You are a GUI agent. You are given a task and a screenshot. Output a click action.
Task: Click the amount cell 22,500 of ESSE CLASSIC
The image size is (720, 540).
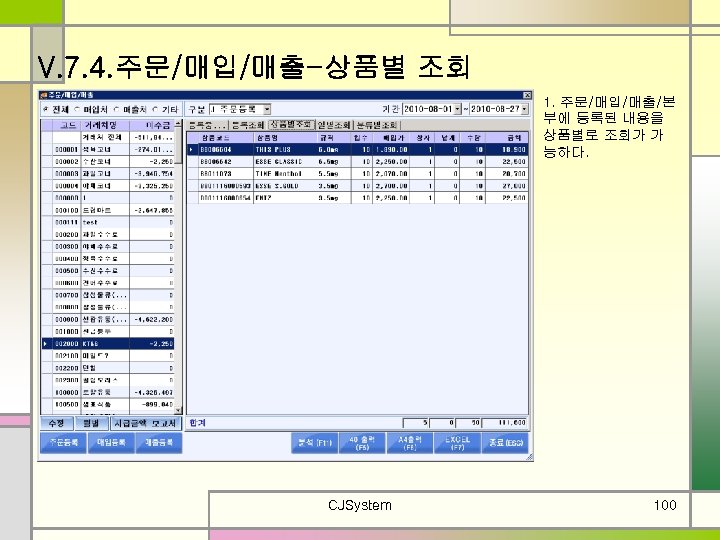pos(506,162)
